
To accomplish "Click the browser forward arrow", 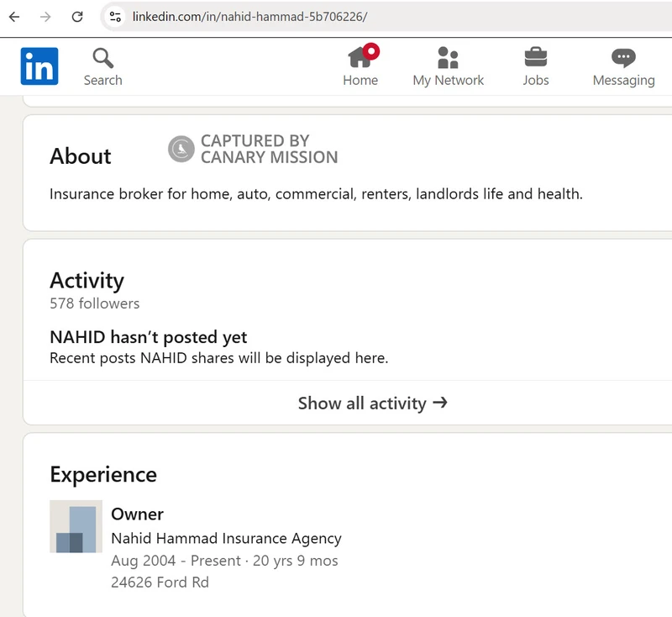I will pos(45,17).
